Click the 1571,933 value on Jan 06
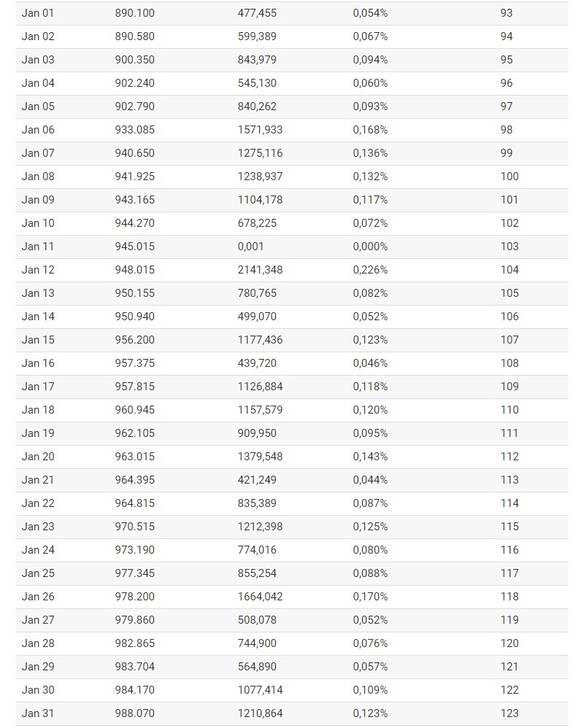The height and width of the screenshot is (728, 584). [x=260, y=130]
